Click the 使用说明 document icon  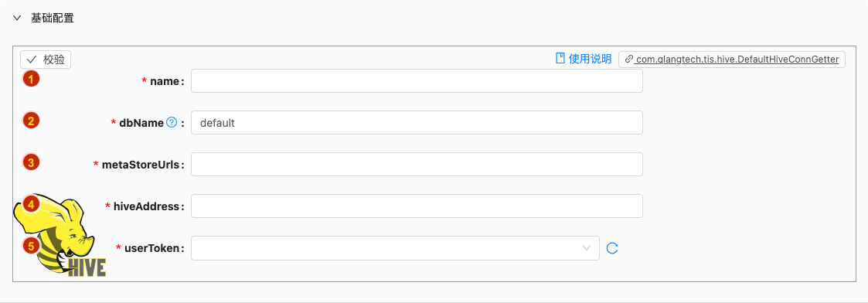(x=560, y=59)
